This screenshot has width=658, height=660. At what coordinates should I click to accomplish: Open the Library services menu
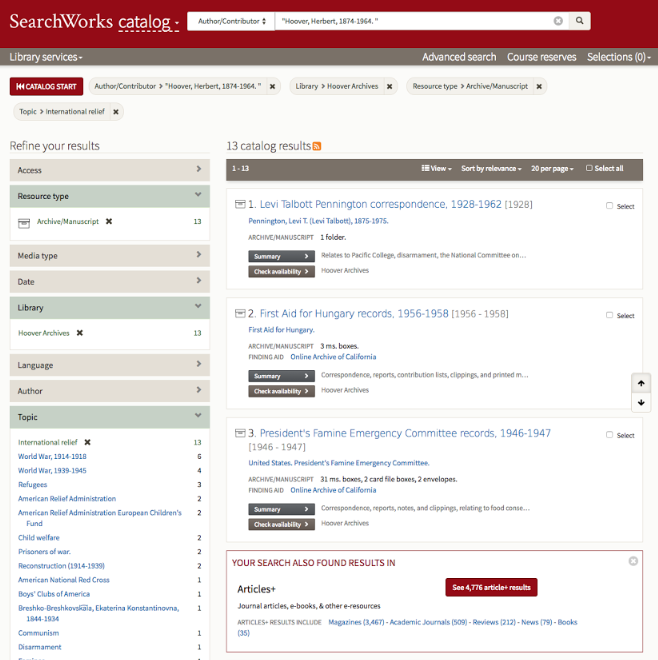[x=46, y=57]
